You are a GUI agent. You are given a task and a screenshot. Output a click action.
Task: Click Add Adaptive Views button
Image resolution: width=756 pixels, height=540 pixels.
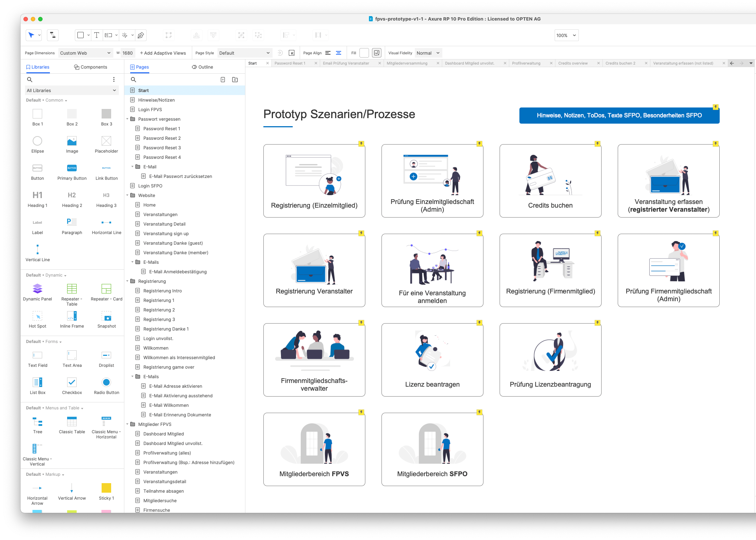click(163, 53)
